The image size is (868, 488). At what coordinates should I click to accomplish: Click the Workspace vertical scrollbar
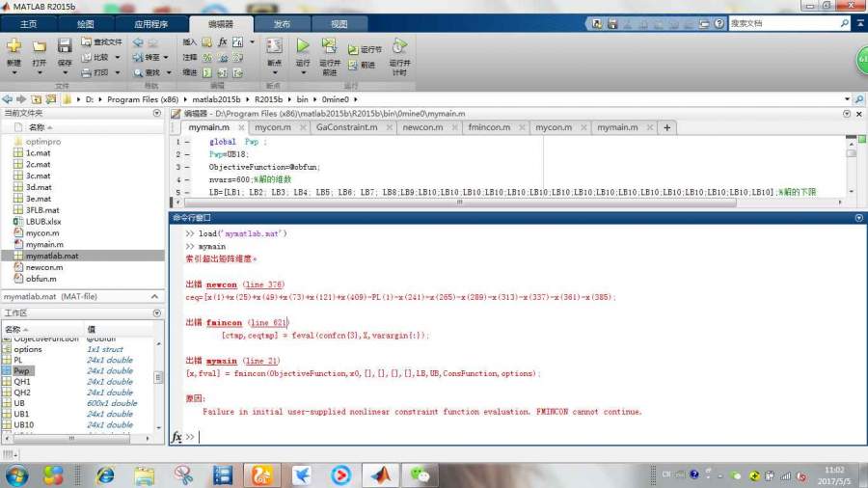(158, 378)
